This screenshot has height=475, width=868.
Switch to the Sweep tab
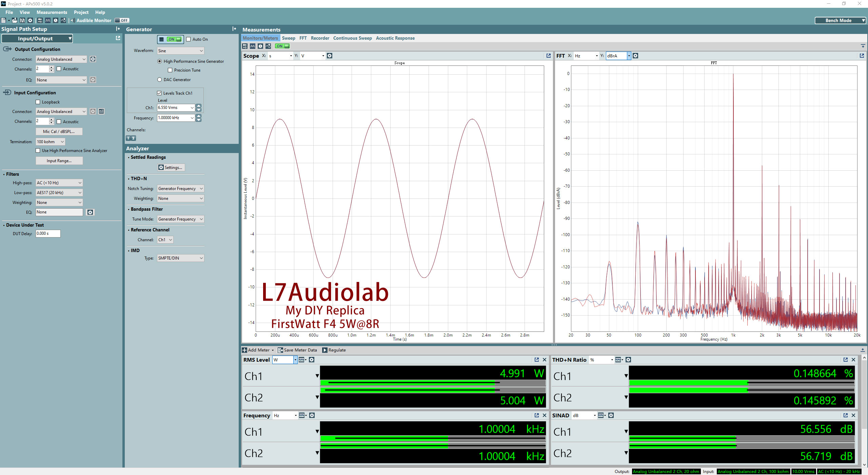coord(289,38)
